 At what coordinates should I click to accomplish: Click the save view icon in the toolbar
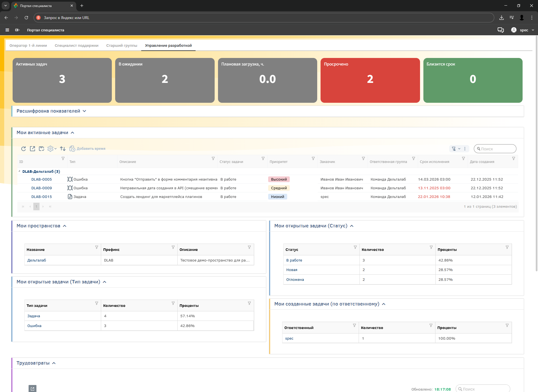point(41,149)
